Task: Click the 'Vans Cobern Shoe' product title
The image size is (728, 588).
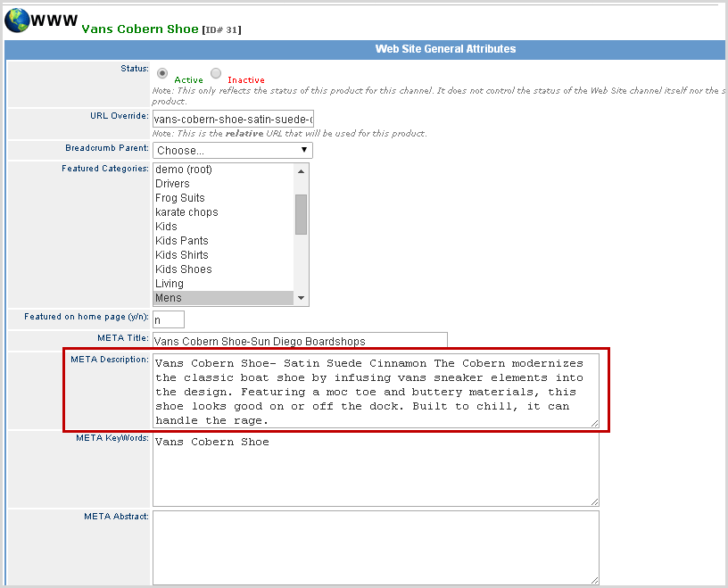Action: coord(140,29)
